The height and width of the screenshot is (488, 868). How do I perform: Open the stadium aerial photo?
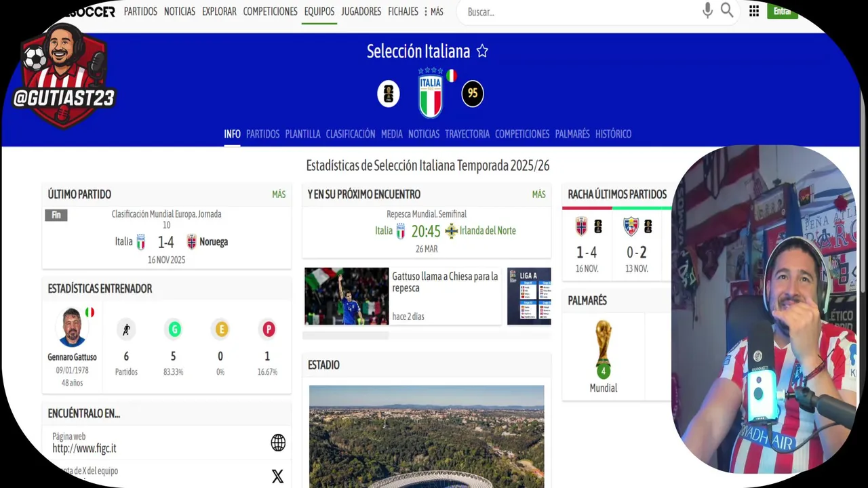click(427, 436)
